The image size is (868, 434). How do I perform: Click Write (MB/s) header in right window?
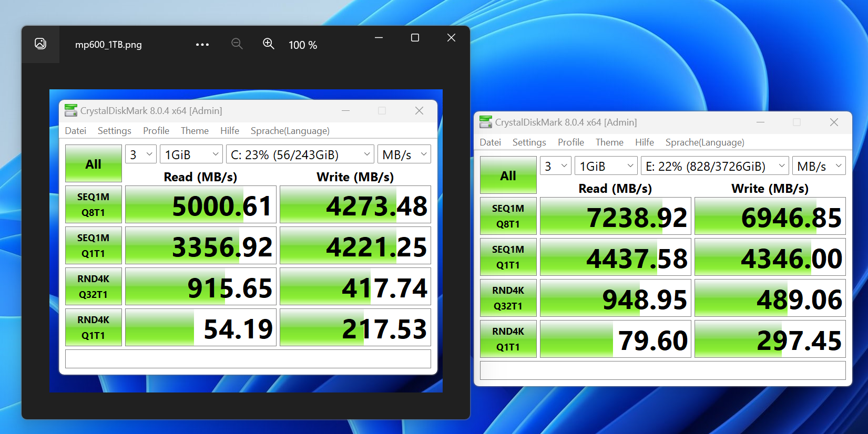(x=770, y=189)
